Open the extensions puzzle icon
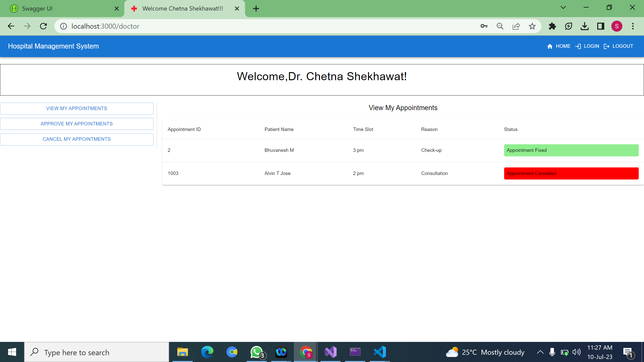644x362 pixels. (x=552, y=26)
